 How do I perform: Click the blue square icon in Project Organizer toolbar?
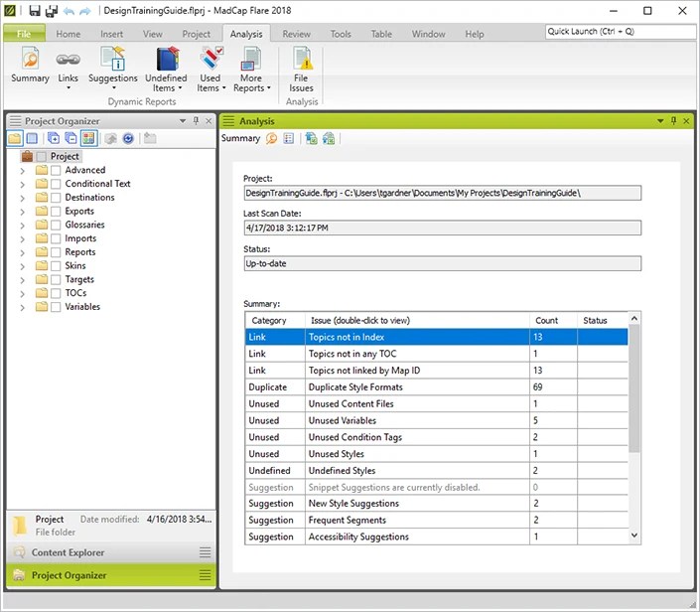(32, 138)
